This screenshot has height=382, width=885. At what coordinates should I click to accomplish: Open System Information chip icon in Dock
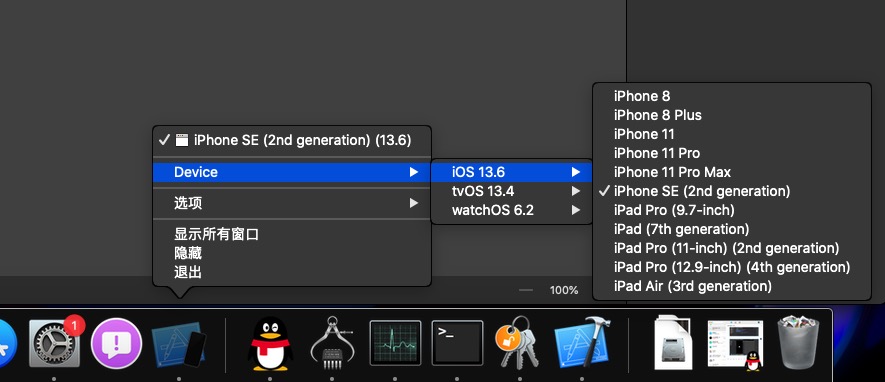pyautogui.click(x=332, y=343)
